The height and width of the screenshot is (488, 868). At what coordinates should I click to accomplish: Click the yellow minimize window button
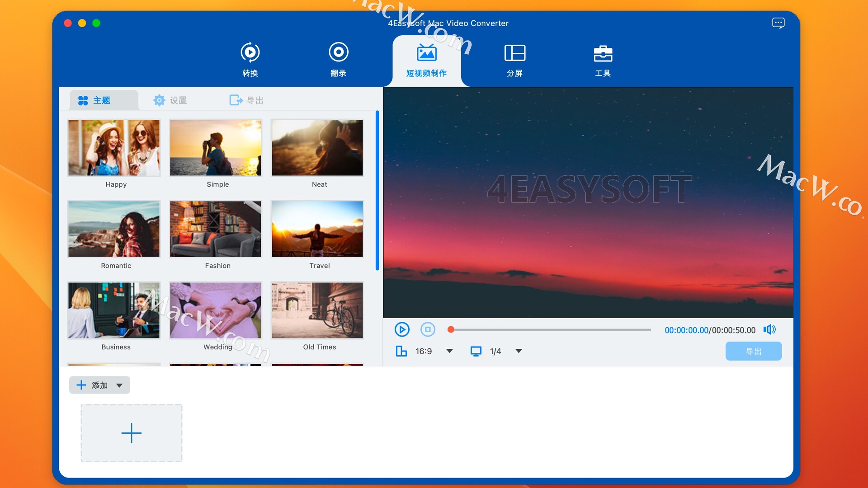[82, 23]
